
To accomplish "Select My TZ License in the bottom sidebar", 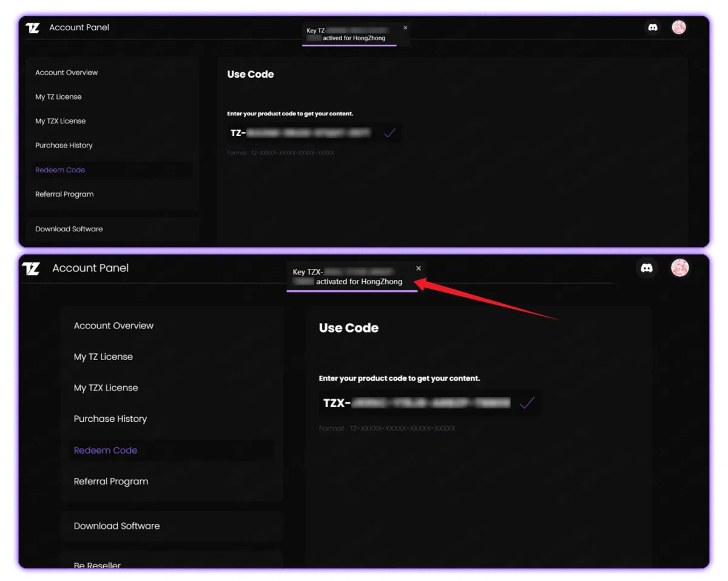I will tap(103, 357).
